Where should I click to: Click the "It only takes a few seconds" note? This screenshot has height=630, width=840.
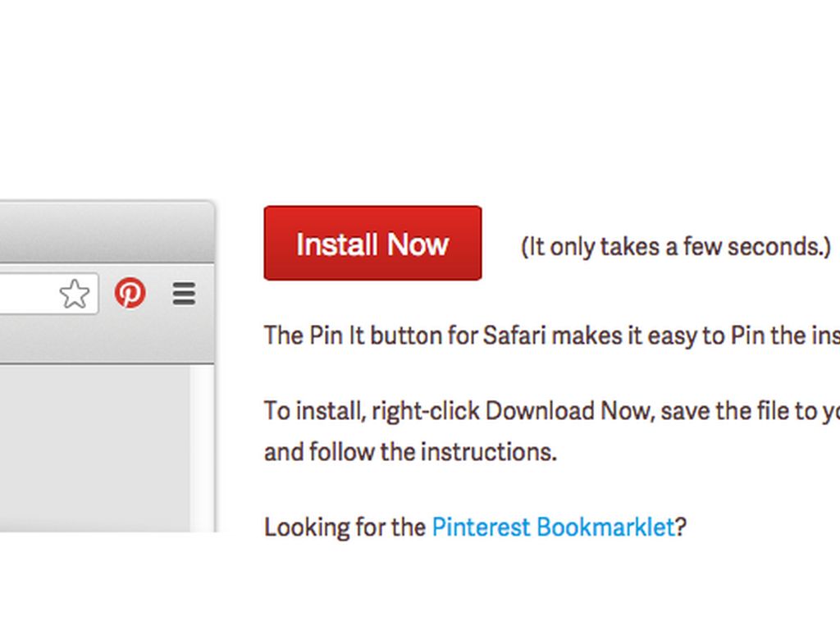point(676,246)
